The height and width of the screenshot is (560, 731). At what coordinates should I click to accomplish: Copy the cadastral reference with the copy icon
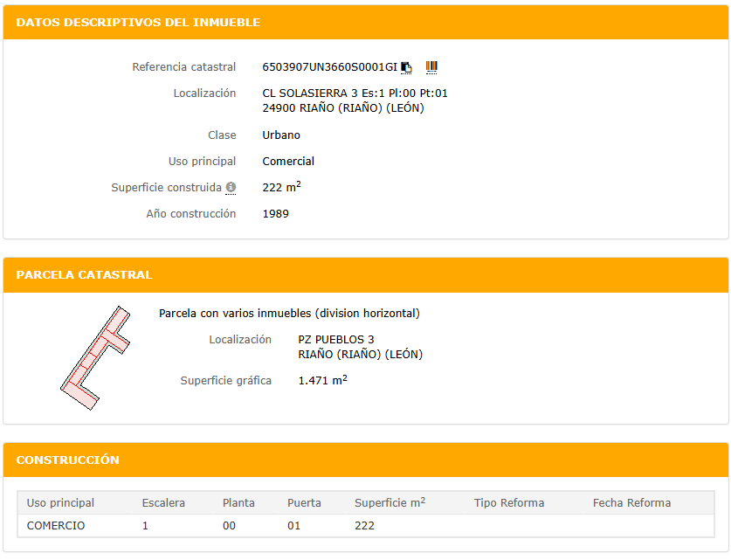(x=406, y=67)
